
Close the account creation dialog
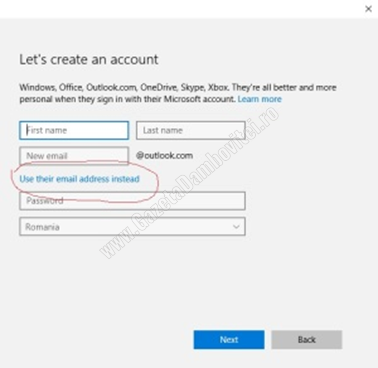[x=368, y=9]
